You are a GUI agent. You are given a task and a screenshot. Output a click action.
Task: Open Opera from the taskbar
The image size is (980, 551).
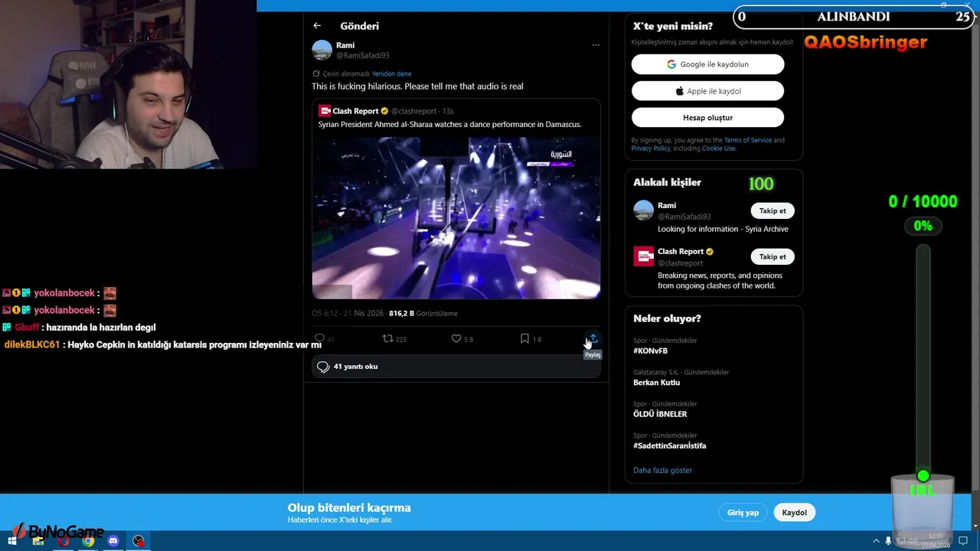[63, 541]
